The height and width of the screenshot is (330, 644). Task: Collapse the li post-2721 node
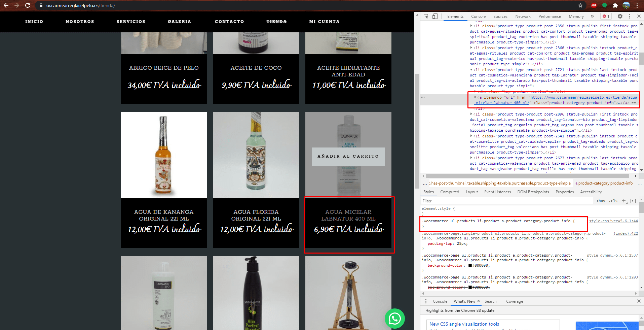(471, 70)
